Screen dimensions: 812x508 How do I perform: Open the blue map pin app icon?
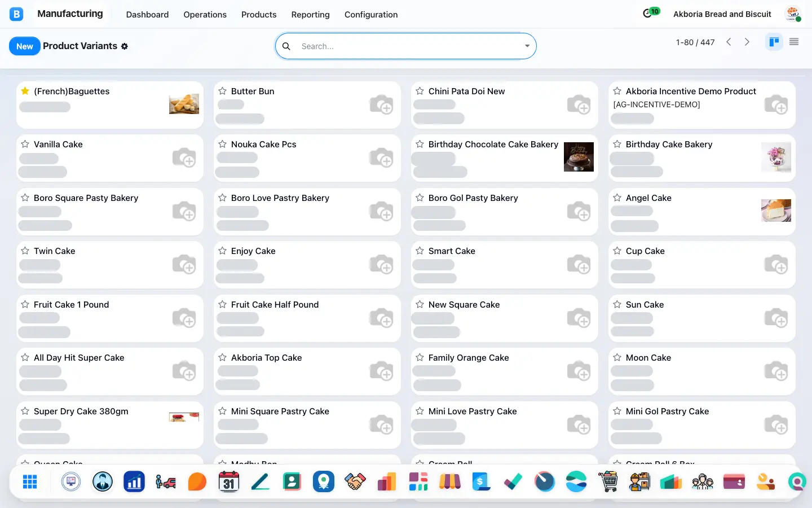click(x=324, y=482)
